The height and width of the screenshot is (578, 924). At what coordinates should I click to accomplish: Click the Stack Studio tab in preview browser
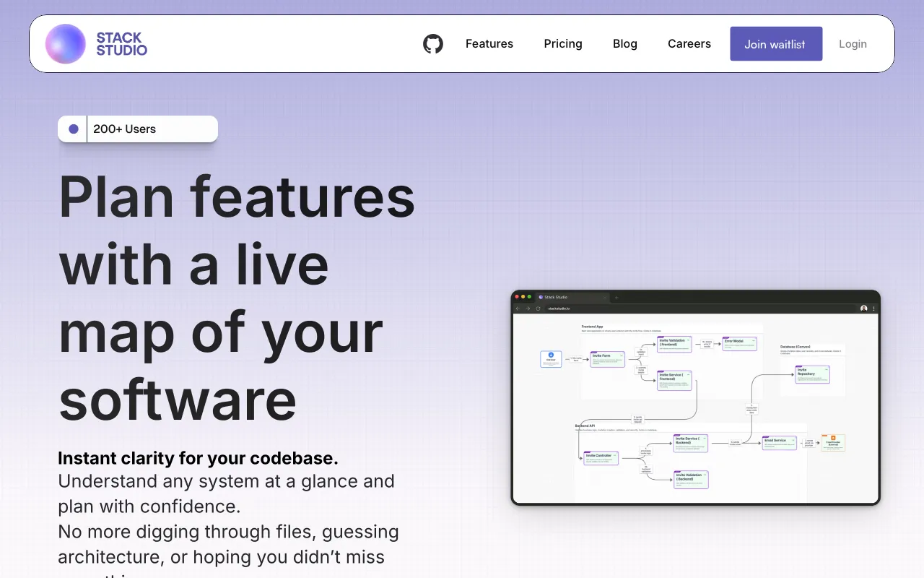tap(572, 297)
